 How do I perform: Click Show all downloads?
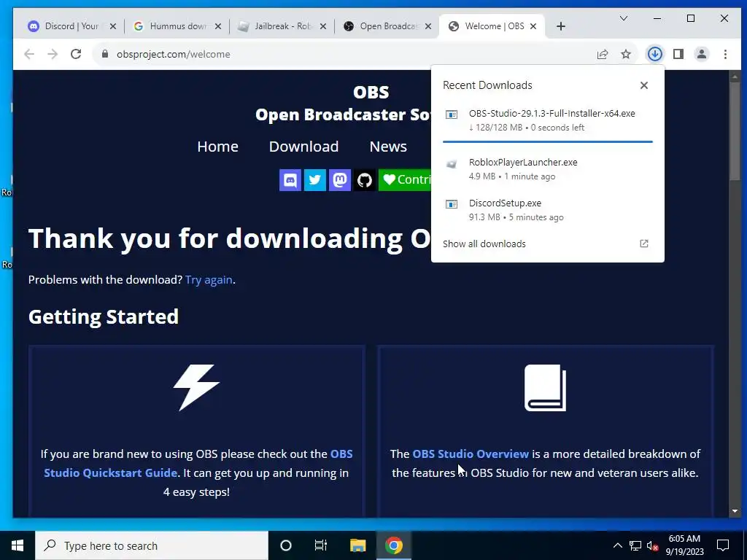(x=484, y=244)
